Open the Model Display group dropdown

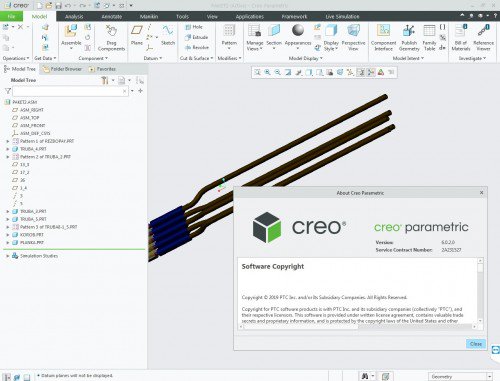[305, 58]
